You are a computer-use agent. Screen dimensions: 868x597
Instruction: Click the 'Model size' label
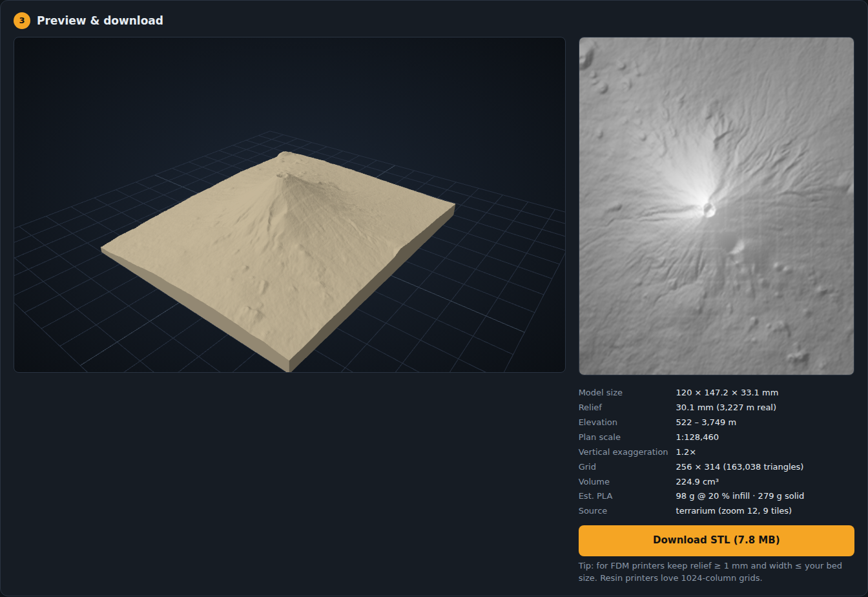point(601,393)
